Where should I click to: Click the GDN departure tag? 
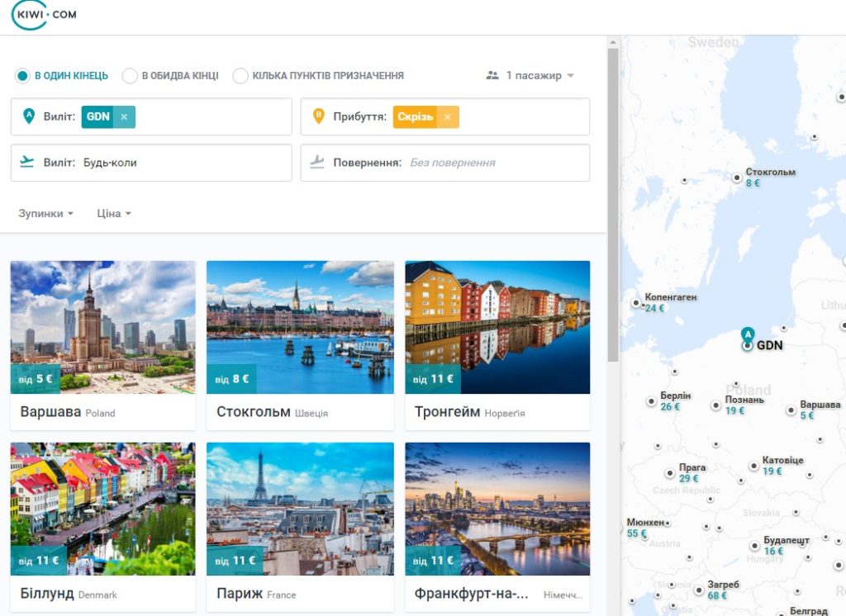[97, 116]
